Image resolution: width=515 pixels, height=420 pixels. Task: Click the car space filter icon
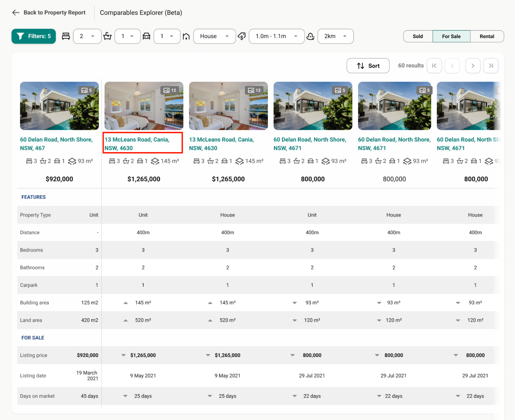coord(146,36)
